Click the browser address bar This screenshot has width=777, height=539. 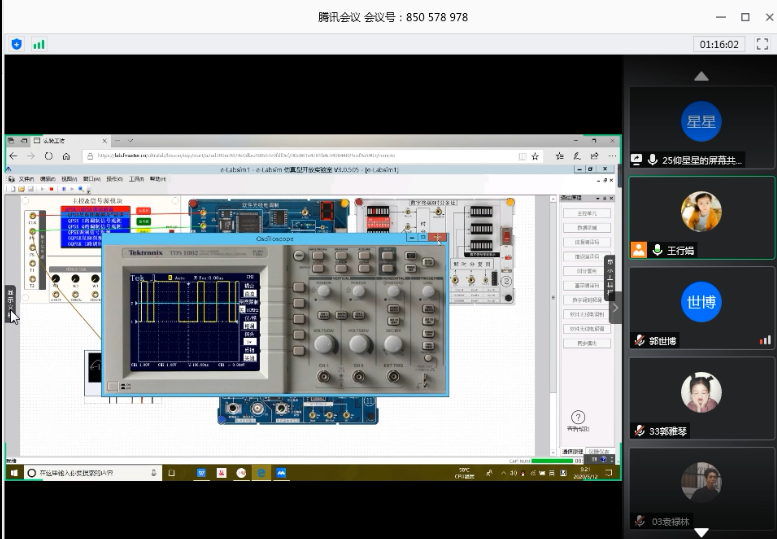point(300,156)
